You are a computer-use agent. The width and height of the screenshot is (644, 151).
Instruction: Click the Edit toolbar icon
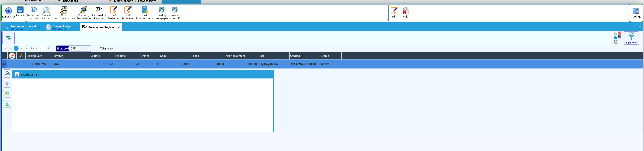point(394,13)
